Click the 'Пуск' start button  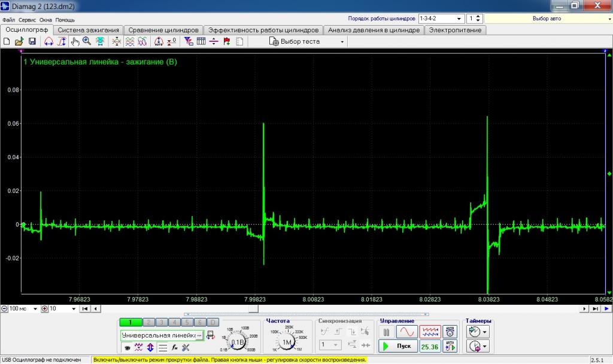pyautogui.click(x=398, y=346)
